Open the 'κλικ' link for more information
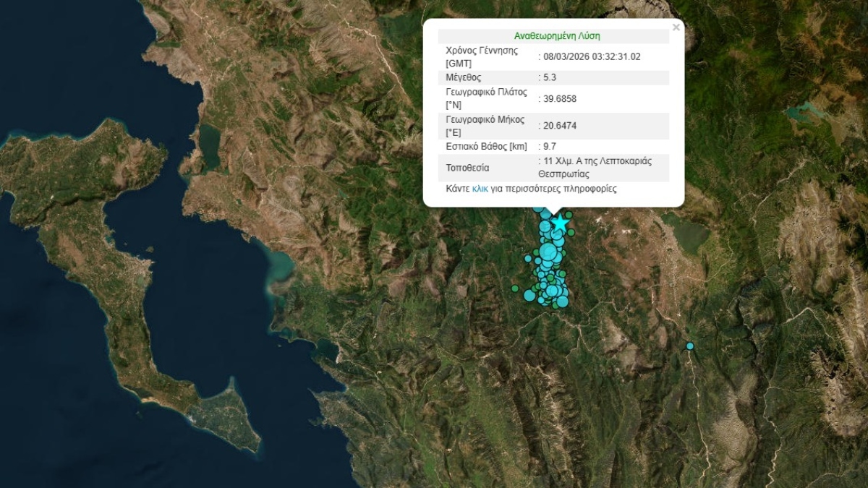Viewport: 868px width, 488px height. point(480,189)
